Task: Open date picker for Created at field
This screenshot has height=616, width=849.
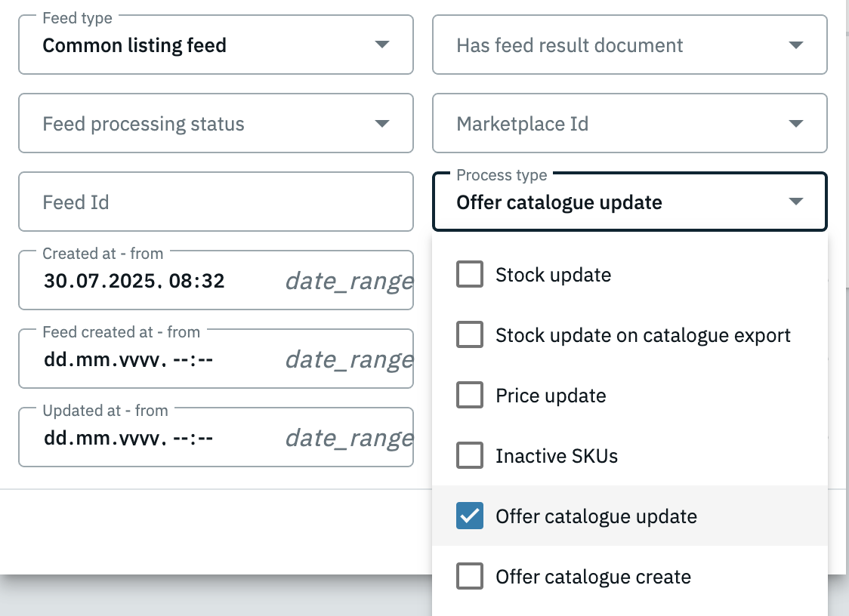Action: 349,282
